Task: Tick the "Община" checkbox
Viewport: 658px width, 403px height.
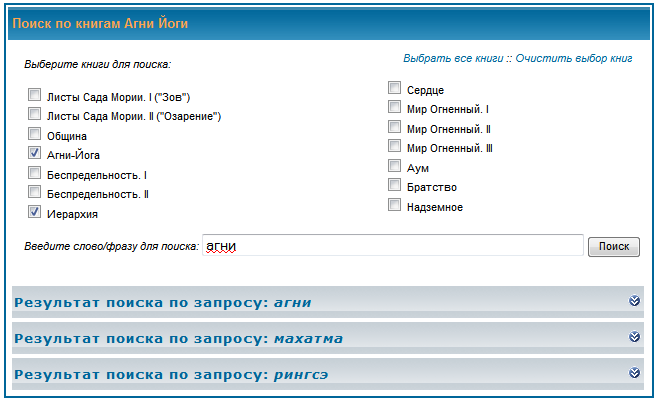Action: click(36, 135)
